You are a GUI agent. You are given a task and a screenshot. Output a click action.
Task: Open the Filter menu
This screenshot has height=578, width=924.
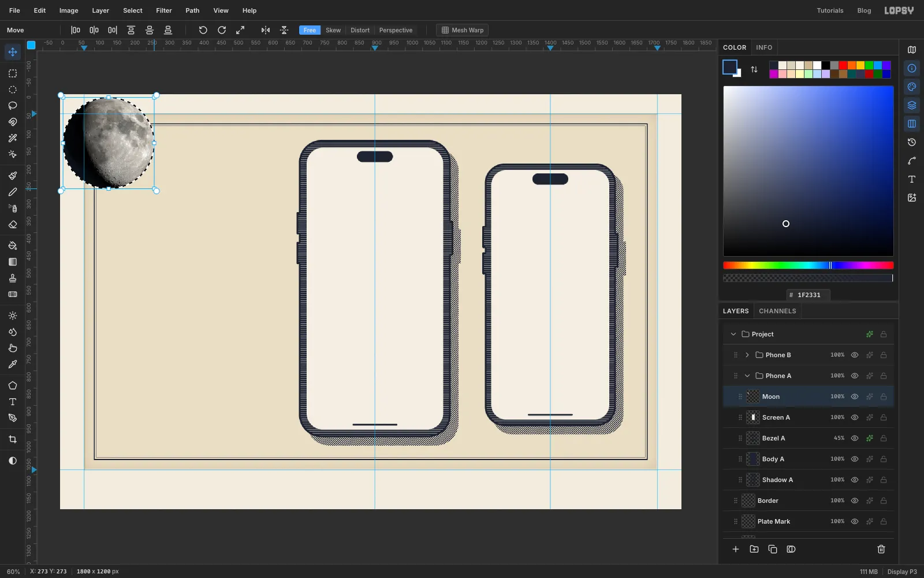point(164,10)
